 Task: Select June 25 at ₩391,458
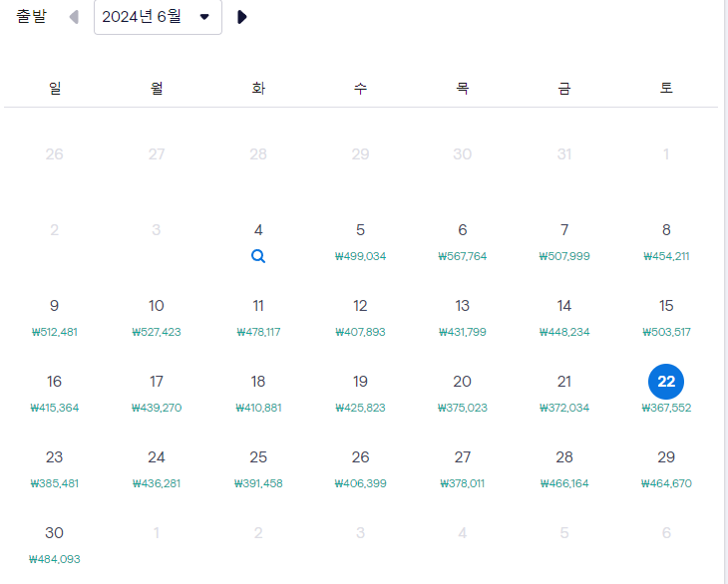click(258, 469)
